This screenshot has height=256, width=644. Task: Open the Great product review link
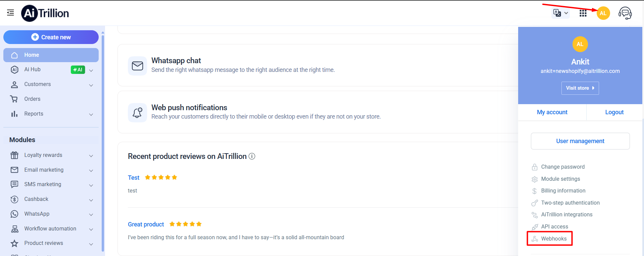coord(146,224)
